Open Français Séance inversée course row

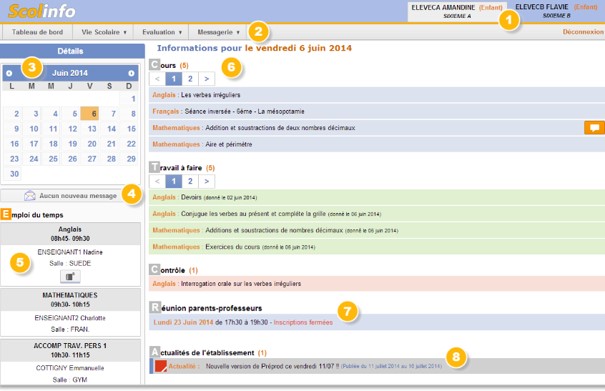(377, 111)
